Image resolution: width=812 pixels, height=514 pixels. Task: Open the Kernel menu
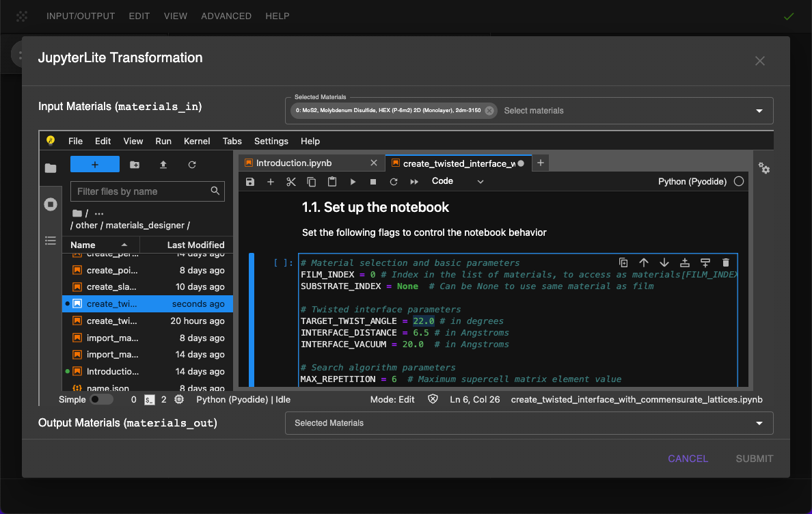coord(197,141)
